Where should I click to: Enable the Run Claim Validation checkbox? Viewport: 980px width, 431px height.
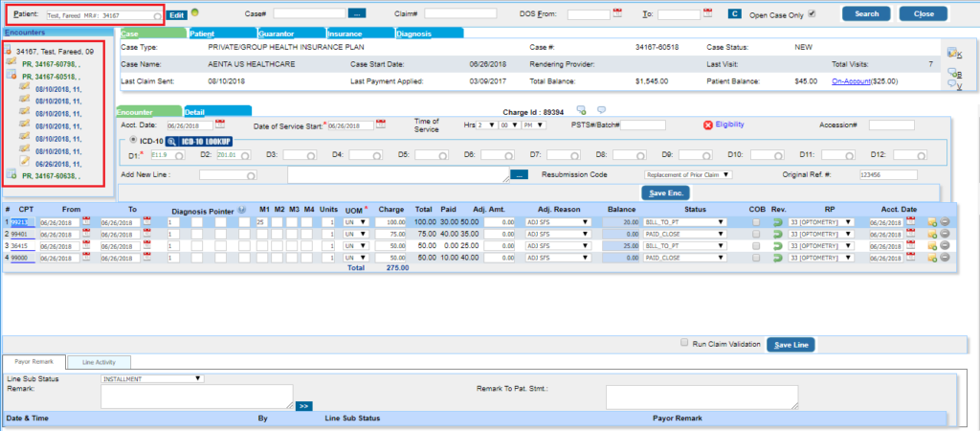pyautogui.click(x=683, y=342)
